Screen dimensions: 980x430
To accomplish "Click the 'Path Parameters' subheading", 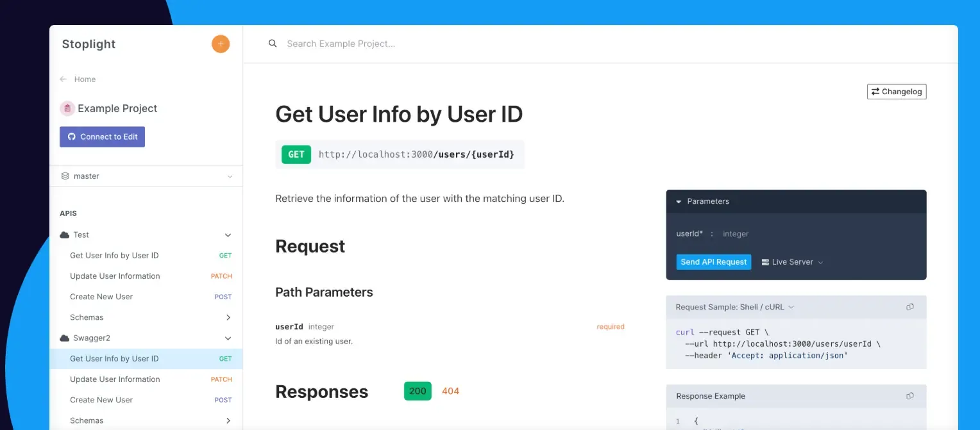I will pos(324,292).
